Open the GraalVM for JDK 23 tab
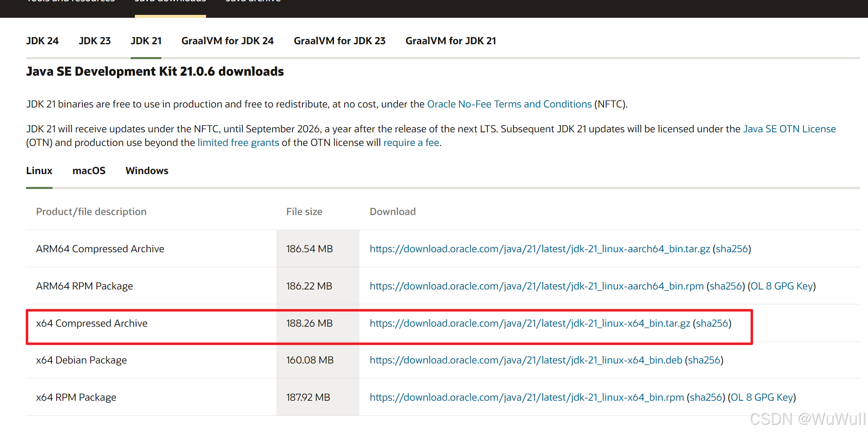The image size is (868, 433). pyautogui.click(x=340, y=41)
